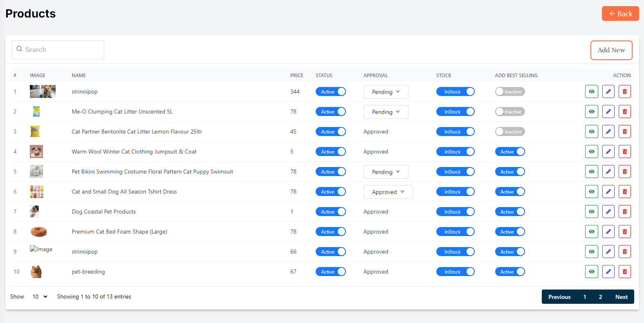644x323 pixels.
Task: Toggle InStock switch for Dog Coastal Pet Products
Action: click(x=455, y=212)
